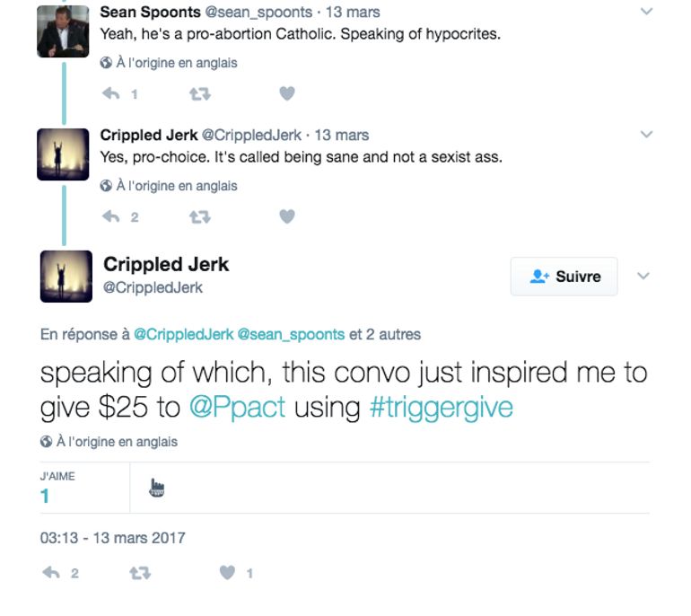Retweet the pro-choice tweet
Screen dimensions: 691x616
click(x=199, y=216)
